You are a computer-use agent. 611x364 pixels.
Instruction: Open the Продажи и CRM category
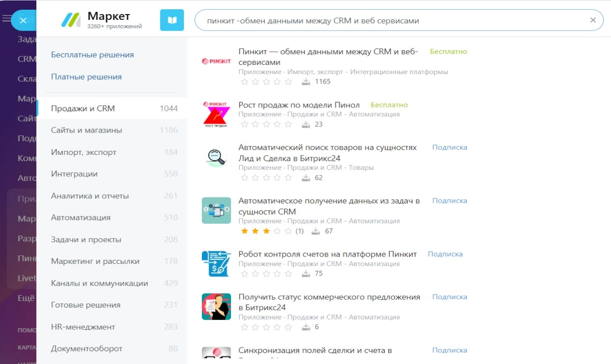pyautogui.click(x=83, y=108)
